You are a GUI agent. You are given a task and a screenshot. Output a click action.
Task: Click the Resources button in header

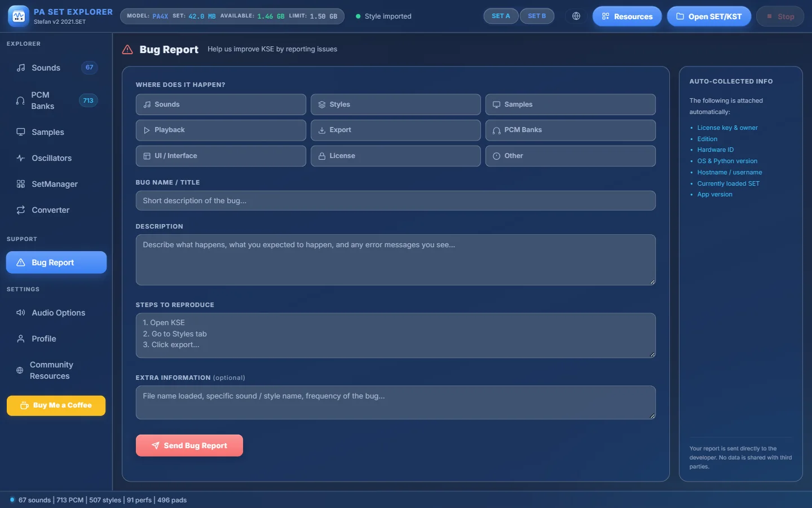627,16
